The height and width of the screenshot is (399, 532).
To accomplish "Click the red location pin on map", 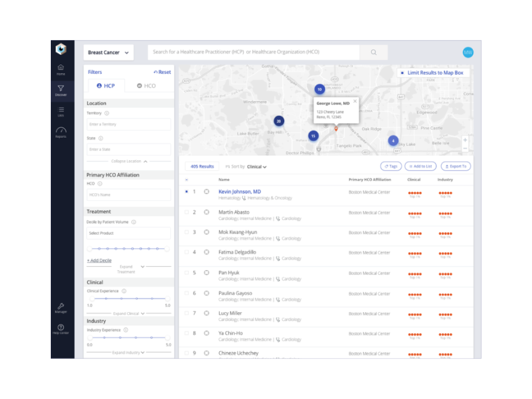I will (x=336, y=129).
